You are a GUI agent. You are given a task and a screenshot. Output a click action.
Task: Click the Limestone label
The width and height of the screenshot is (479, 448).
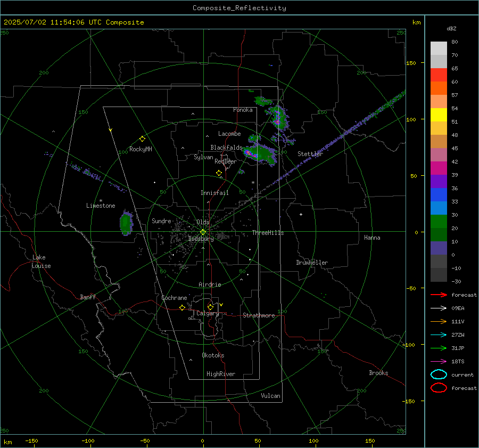[x=101, y=206]
